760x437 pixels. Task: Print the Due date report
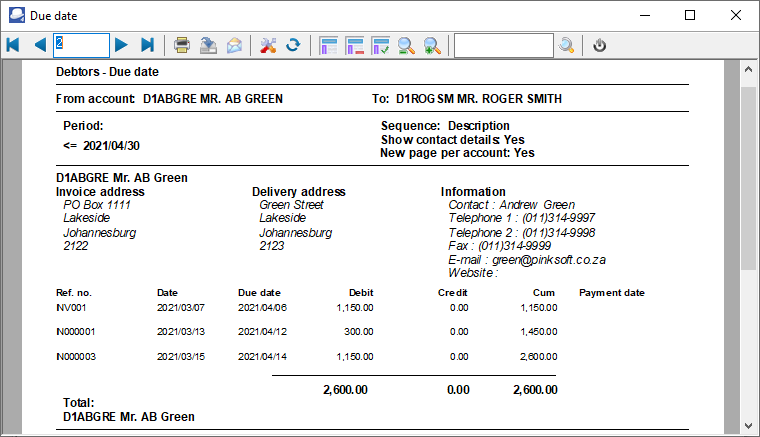point(182,45)
